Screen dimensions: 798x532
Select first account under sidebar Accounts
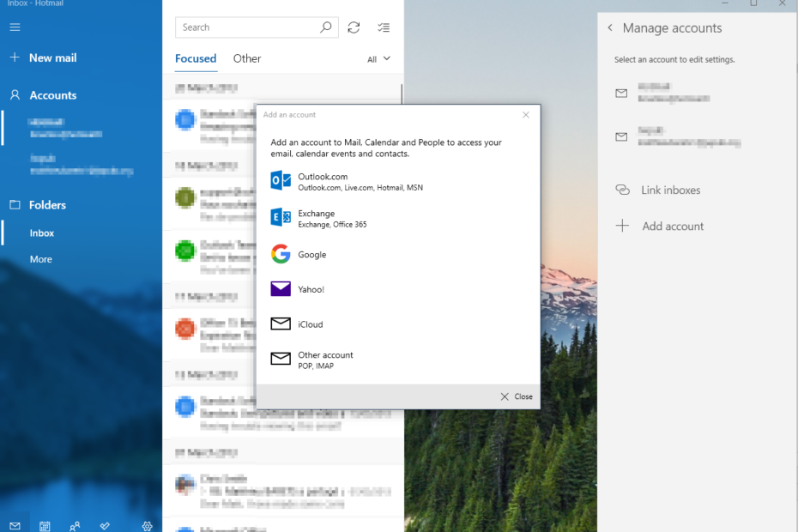(x=66, y=128)
